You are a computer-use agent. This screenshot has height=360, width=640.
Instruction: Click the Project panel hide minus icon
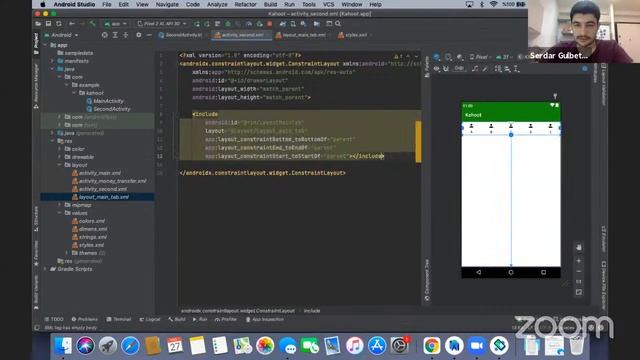[x=149, y=35]
